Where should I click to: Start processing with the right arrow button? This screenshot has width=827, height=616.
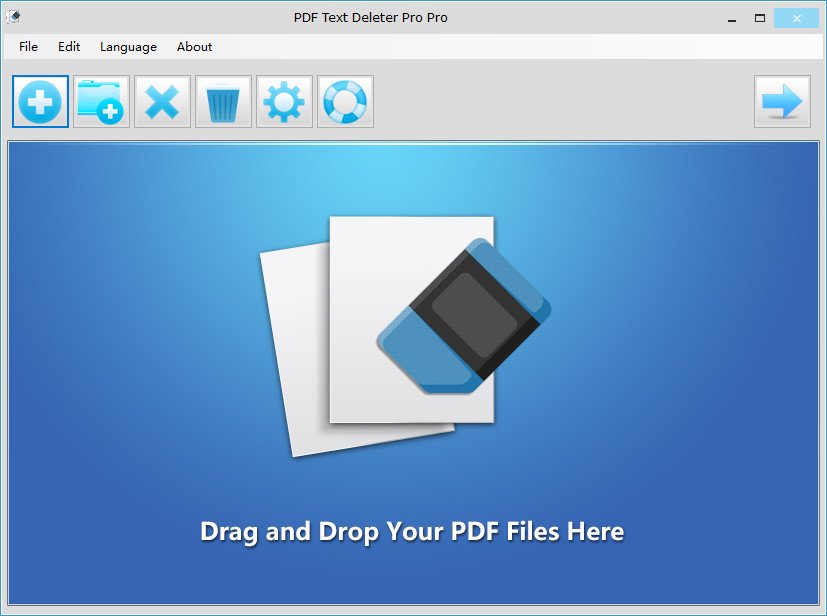pyautogui.click(x=782, y=102)
